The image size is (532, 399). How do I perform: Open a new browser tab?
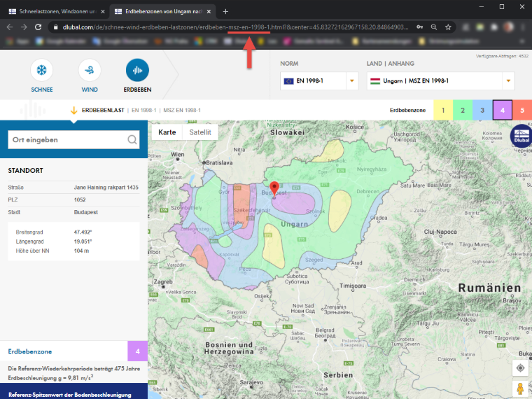point(225,11)
